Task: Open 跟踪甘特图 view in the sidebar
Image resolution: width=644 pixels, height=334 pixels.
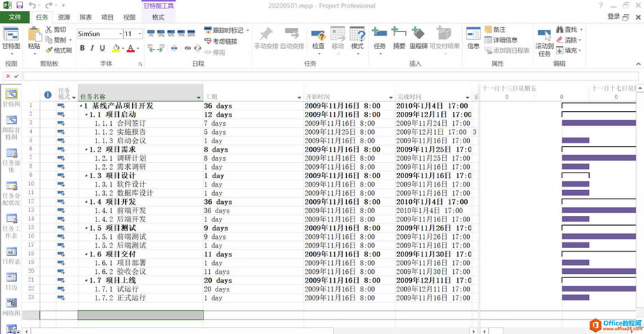Action: [12, 126]
